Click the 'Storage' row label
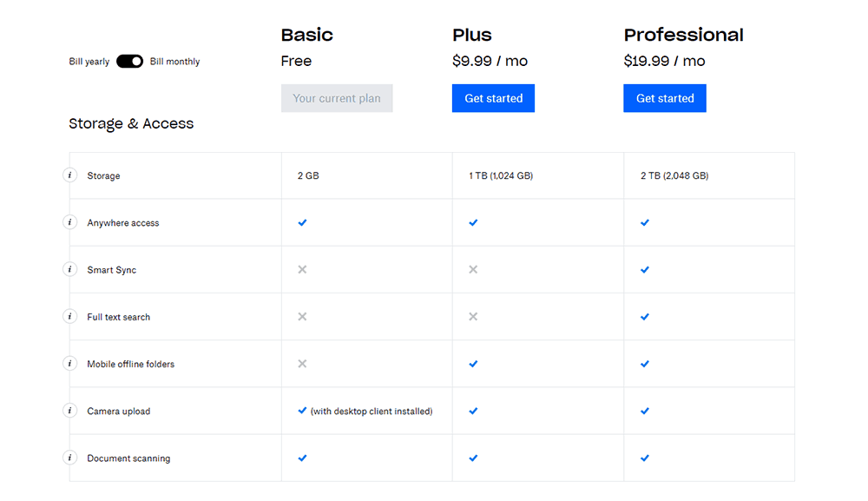Viewport: 868px width, 501px height. click(x=103, y=175)
